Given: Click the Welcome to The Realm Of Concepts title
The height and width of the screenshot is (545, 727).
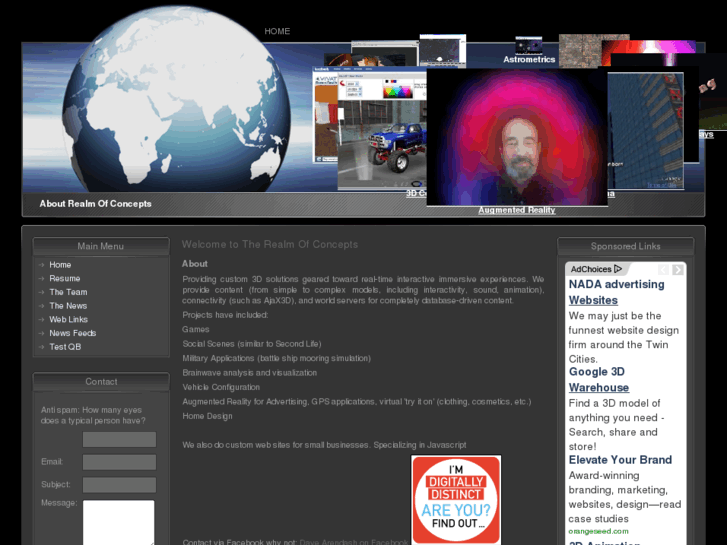Looking at the screenshot, I should (x=270, y=244).
